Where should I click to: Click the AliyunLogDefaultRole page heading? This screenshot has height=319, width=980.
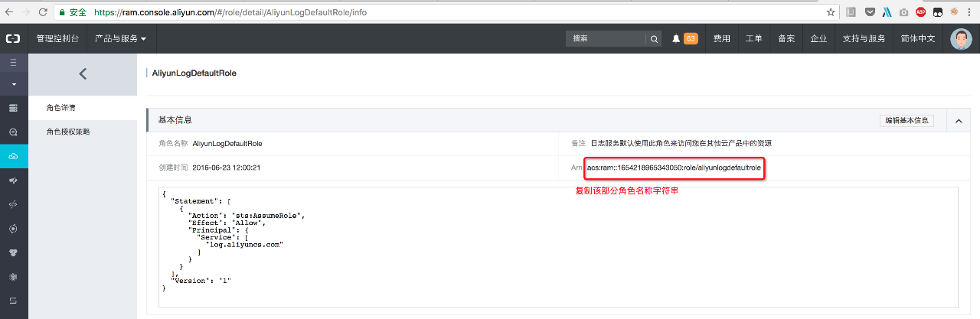194,73
